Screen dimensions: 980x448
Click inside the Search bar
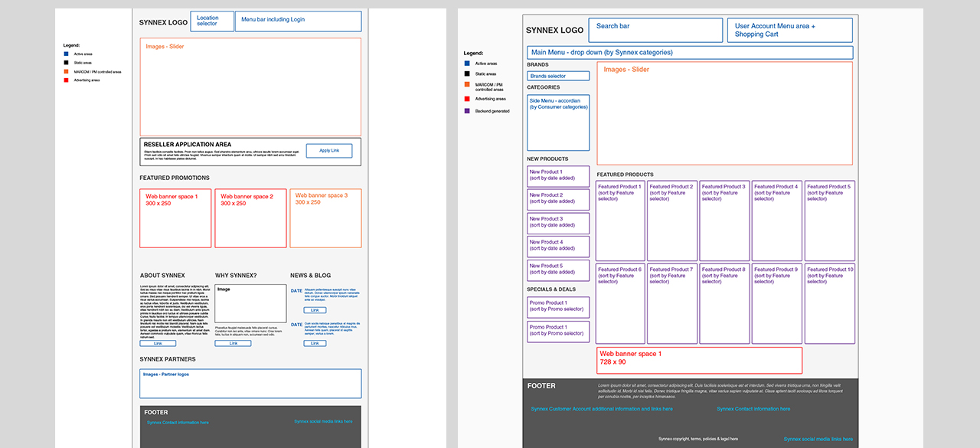pos(655,30)
